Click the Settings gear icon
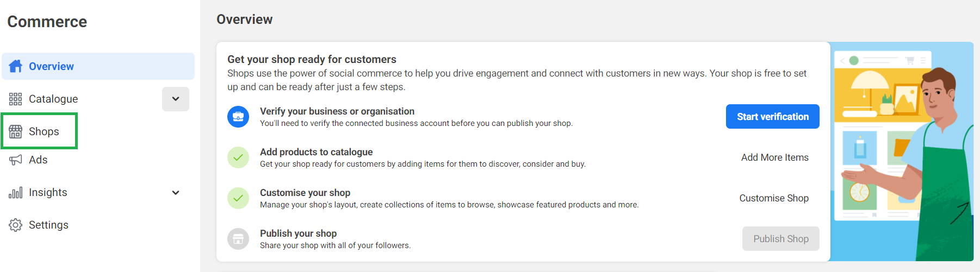 [15, 225]
